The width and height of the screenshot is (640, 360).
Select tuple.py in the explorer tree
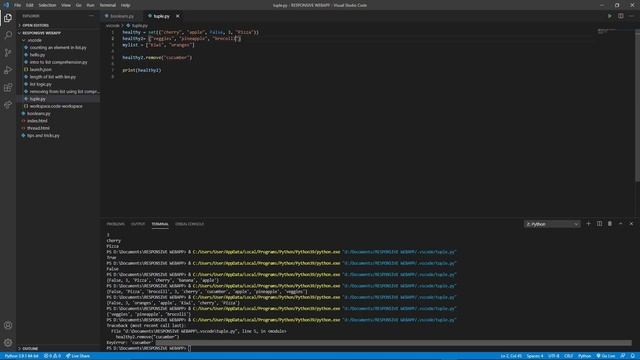pyautogui.click(x=38, y=99)
